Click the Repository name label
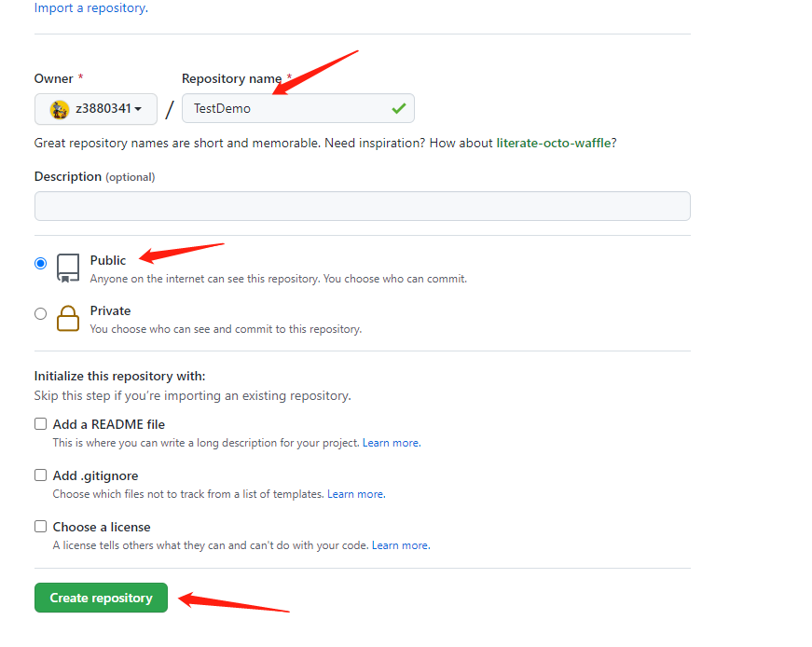 pyautogui.click(x=231, y=78)
